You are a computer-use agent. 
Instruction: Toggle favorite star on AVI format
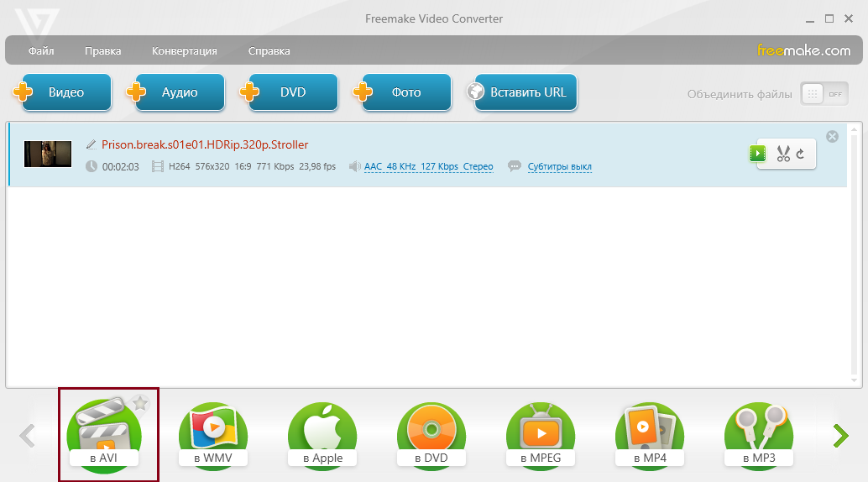140,404
